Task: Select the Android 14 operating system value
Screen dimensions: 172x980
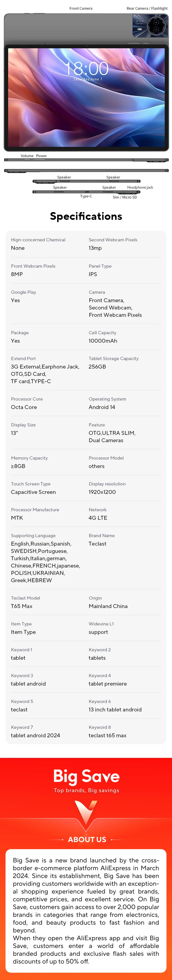Action: pyautogui.click(x=102, y=407)
